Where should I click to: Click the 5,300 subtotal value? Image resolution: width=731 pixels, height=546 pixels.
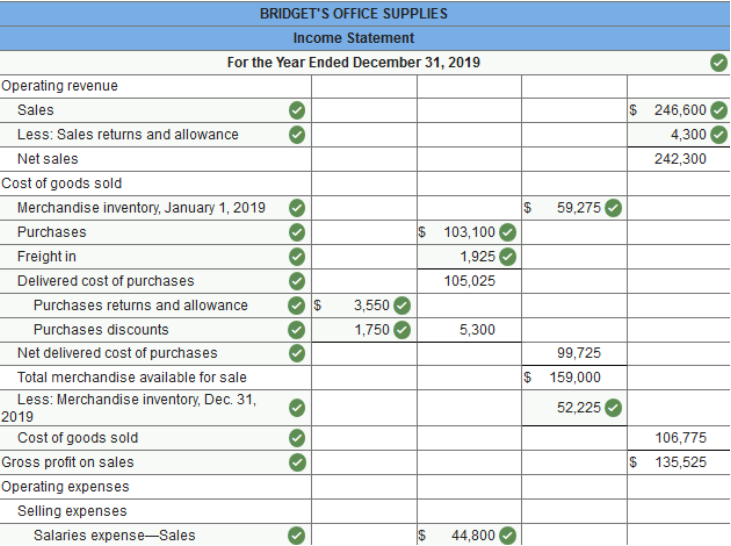click(477, 330)
